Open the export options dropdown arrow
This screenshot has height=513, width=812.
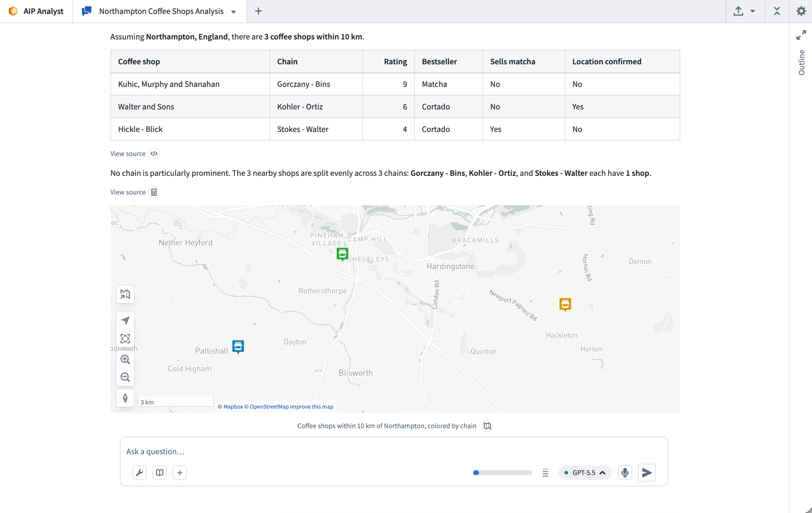(752, 11)
